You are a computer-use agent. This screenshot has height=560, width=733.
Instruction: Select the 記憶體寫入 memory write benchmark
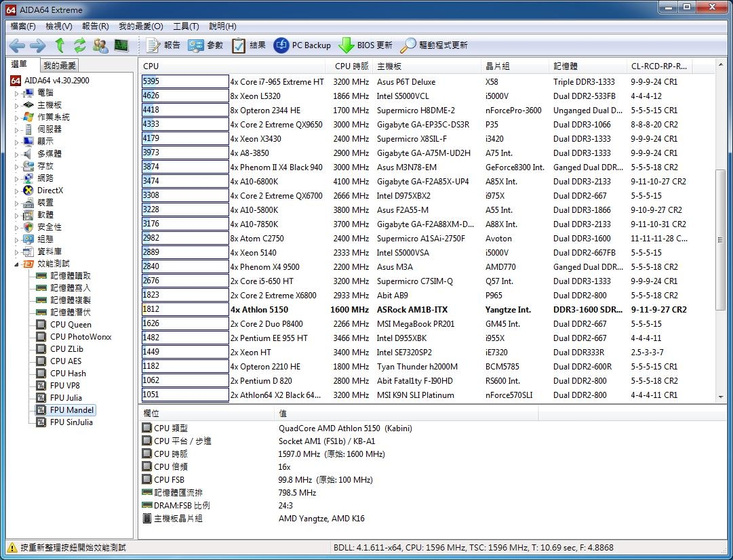point(70,288)
